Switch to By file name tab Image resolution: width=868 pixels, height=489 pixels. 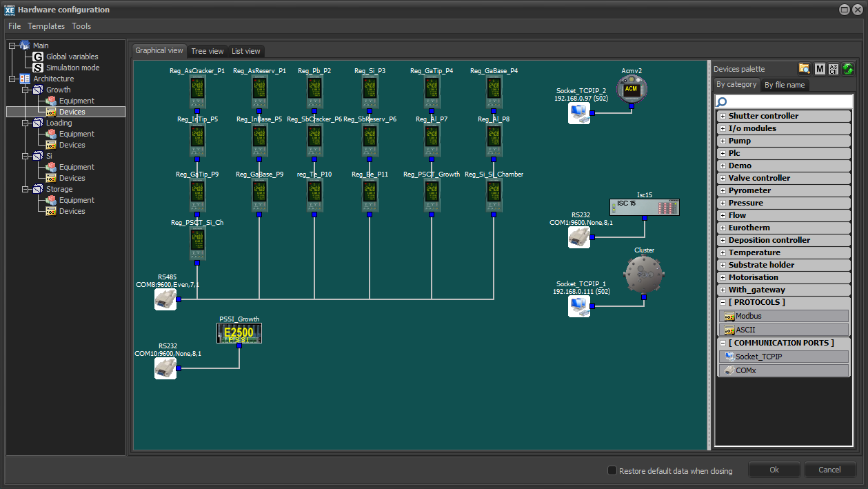pos(784,85)
